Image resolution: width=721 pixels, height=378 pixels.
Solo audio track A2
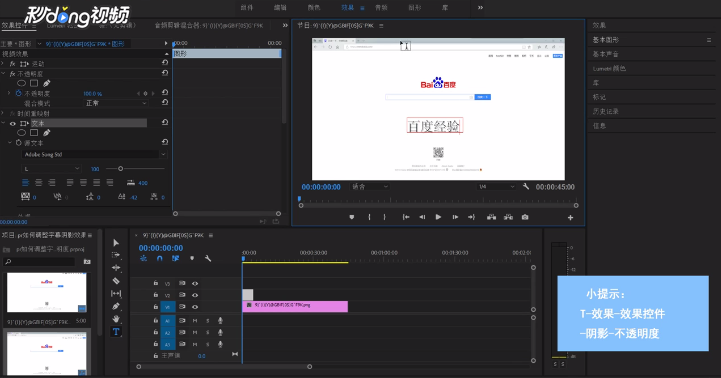207,332
